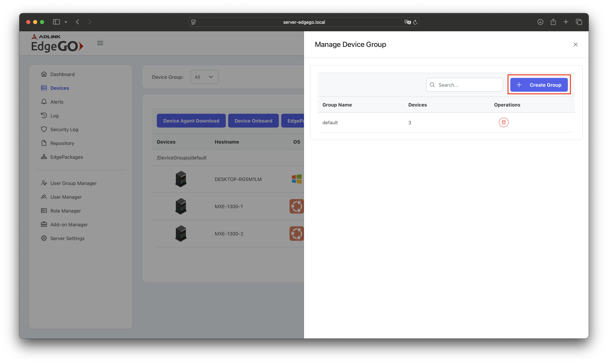Click the Role Manager ID card icon

point(44,210)
